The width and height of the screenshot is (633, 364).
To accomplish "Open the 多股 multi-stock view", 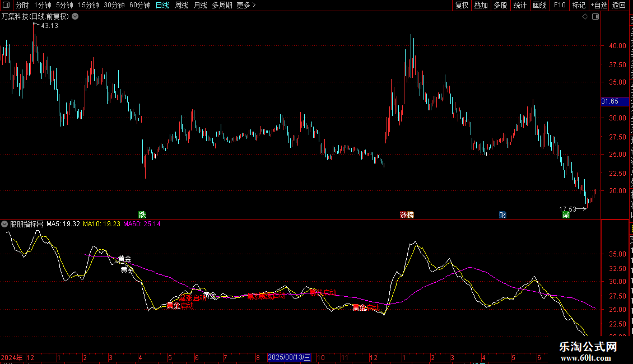I will tap(501, 5).
